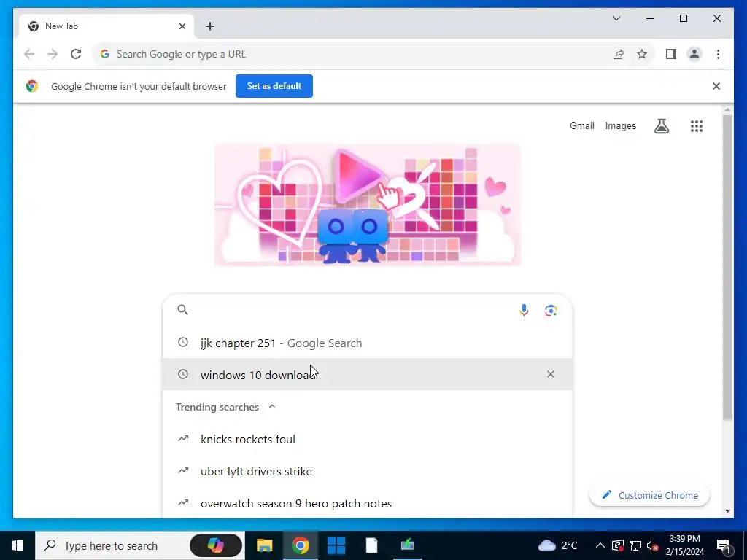747x560 pixels.
Task: Click the history clock icon beside jjk chapter 251
Action: [x=183, y=342]
